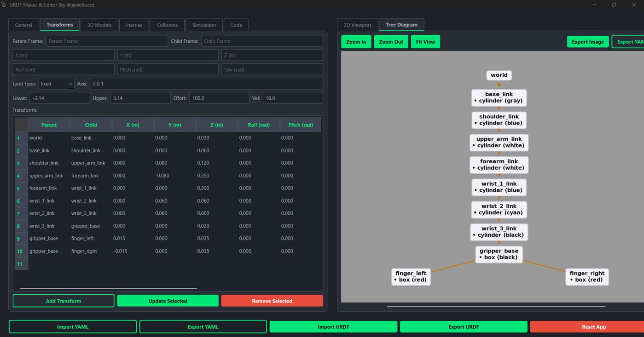Select the gripper_base node in tree diagram
Viewport: 644px width, 337px height.
(499, 254)
